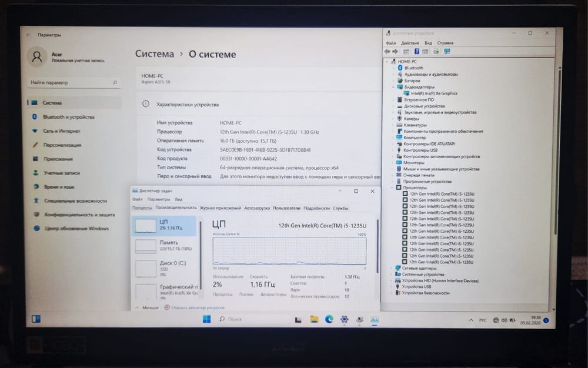Click the blue Help question-mark toolbar icon
588x368 pixels.
(x=416, y=52)
